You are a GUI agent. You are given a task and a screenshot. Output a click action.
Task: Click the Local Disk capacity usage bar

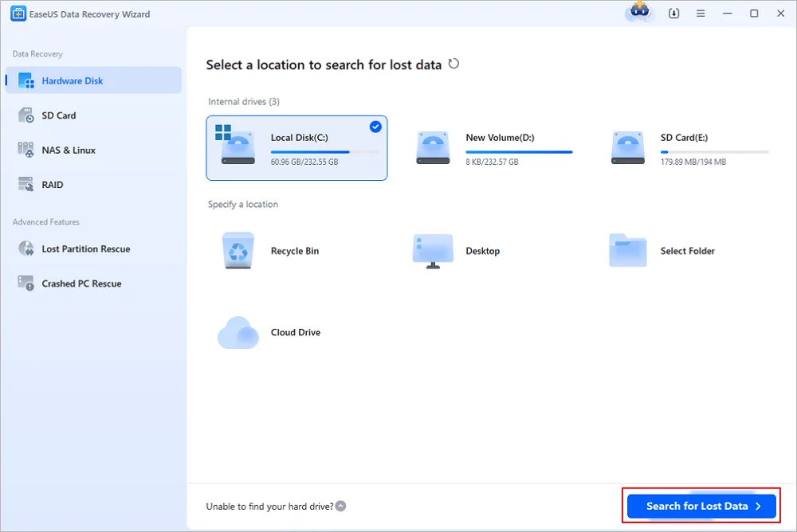tap(325, 151)
